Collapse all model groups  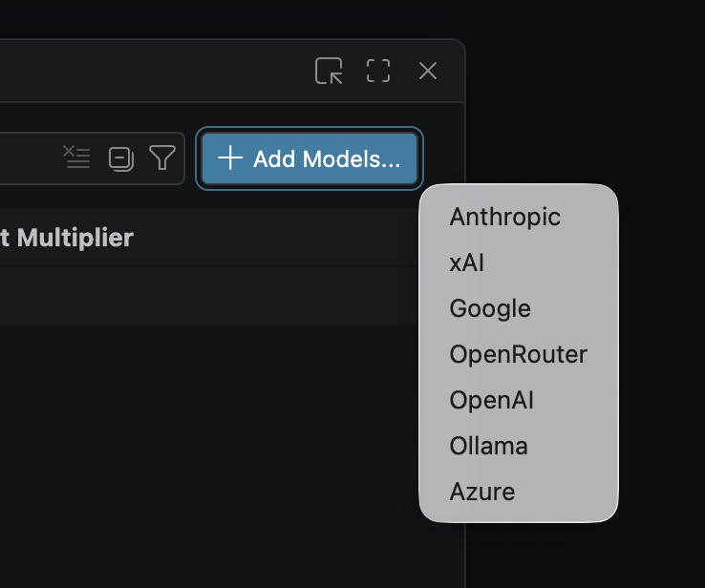tap(120, 157)
